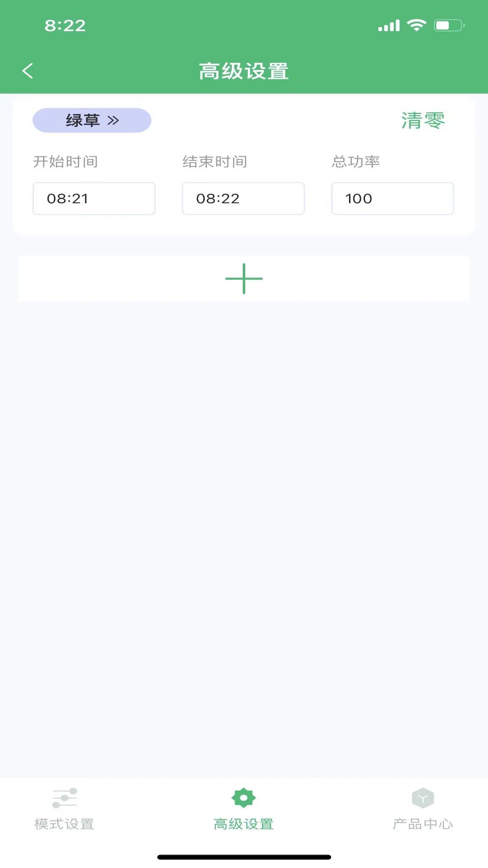Tap the double chevron beside 绿草
The image size is (488, 868).
click(113, 120)
